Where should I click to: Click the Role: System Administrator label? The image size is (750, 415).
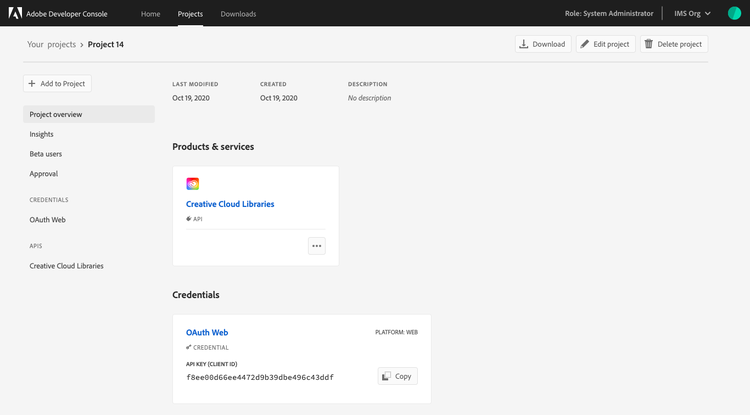pyautogui.click(x=609, y=13)
